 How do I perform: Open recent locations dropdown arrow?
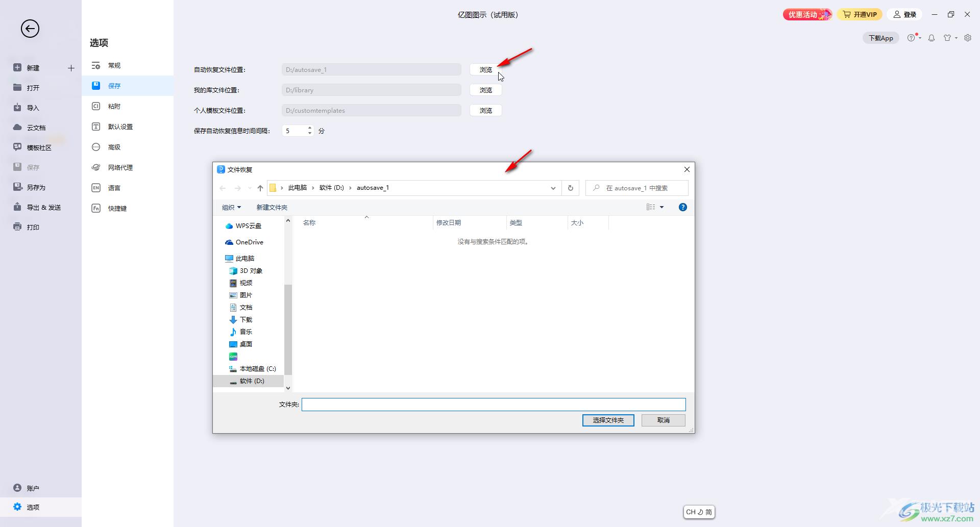point(250,188)
